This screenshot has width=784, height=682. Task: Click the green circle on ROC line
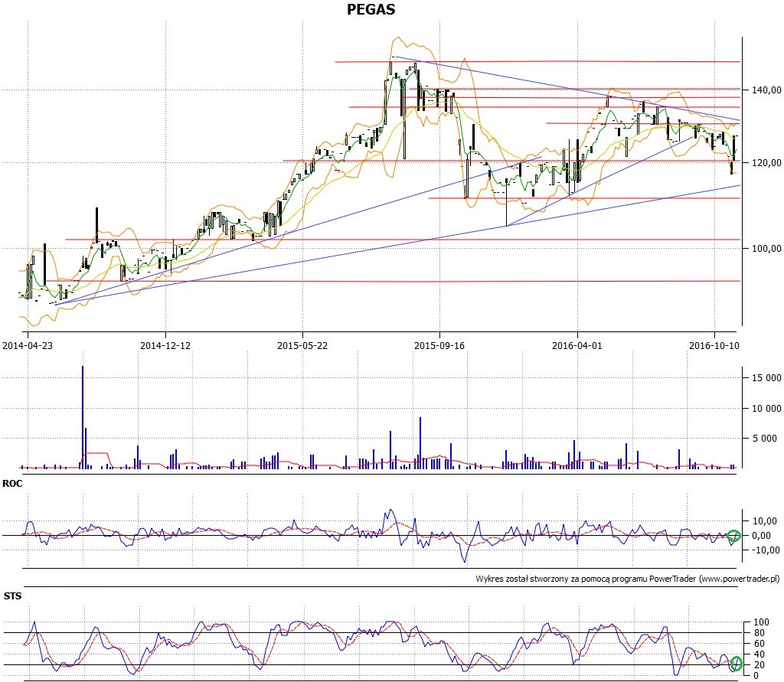(x=734, y=536)
